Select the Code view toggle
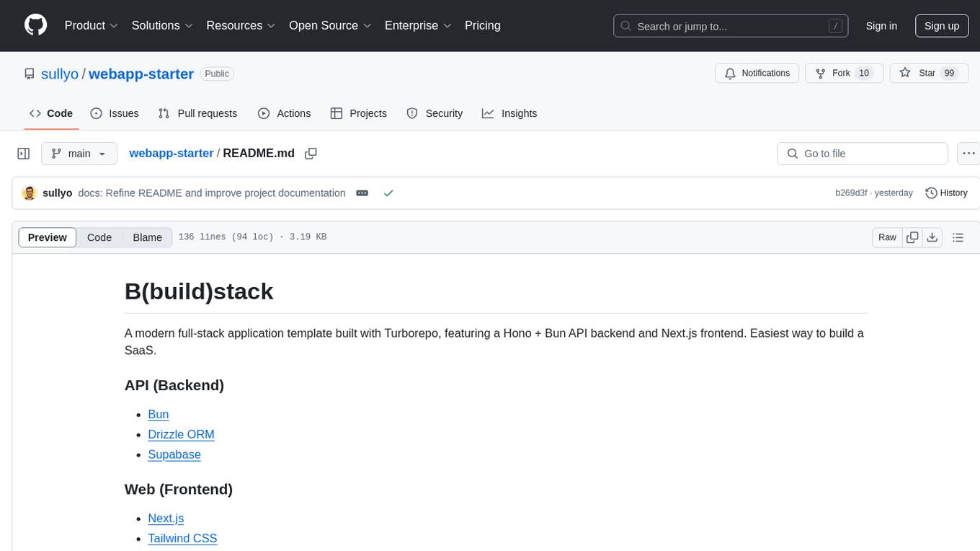980x551 pixels. pyautogui.click(x=99, y=237)
